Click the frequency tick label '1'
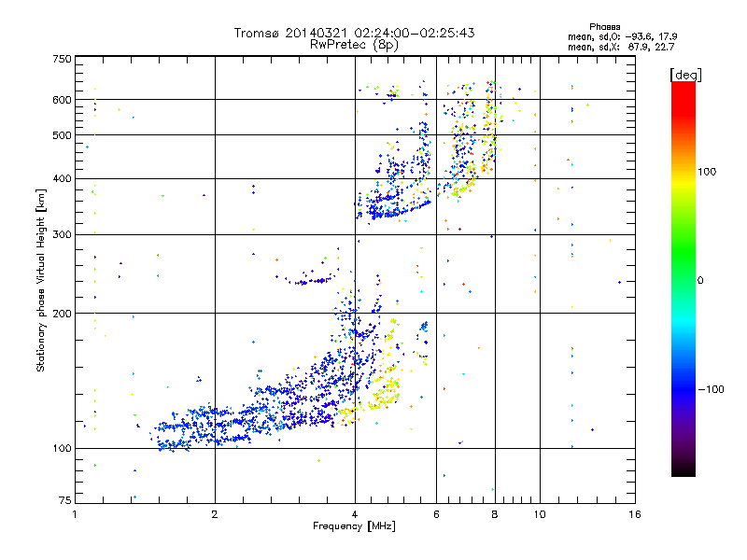The image size is (747, 560). 75,514
